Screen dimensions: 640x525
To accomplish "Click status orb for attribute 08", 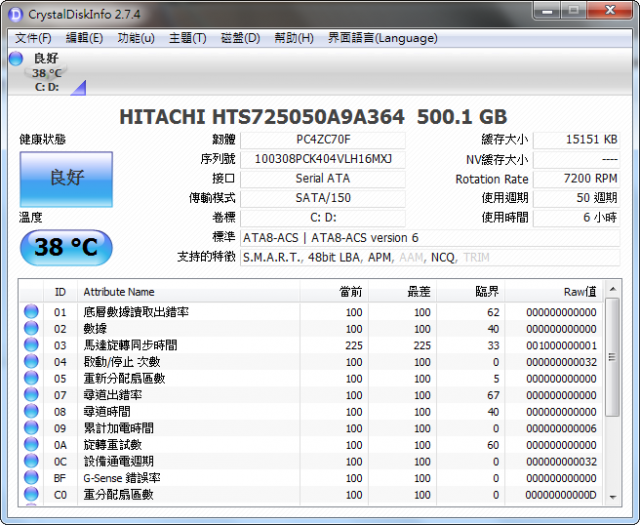I will pyautogui.click(x=31, y=411).
